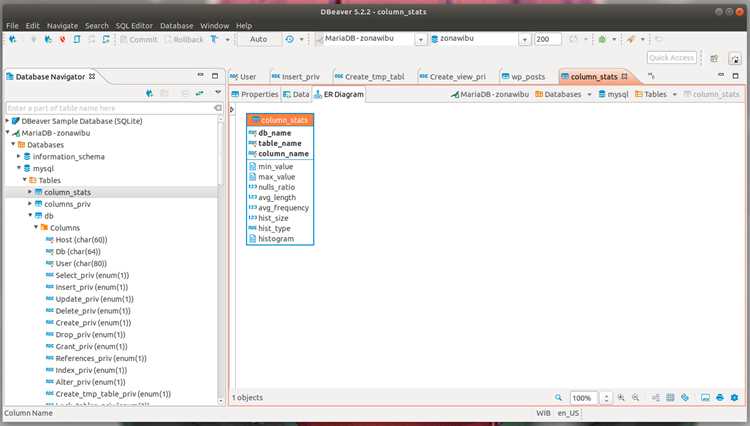Open the File menu
Image resolution: width=750 pixels, height=426 pixels.
click(x=12, y=26)
